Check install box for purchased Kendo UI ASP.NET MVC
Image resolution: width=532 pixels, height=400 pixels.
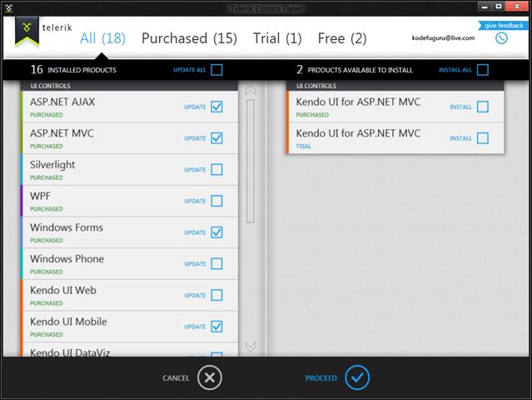[x=483, y=107]
